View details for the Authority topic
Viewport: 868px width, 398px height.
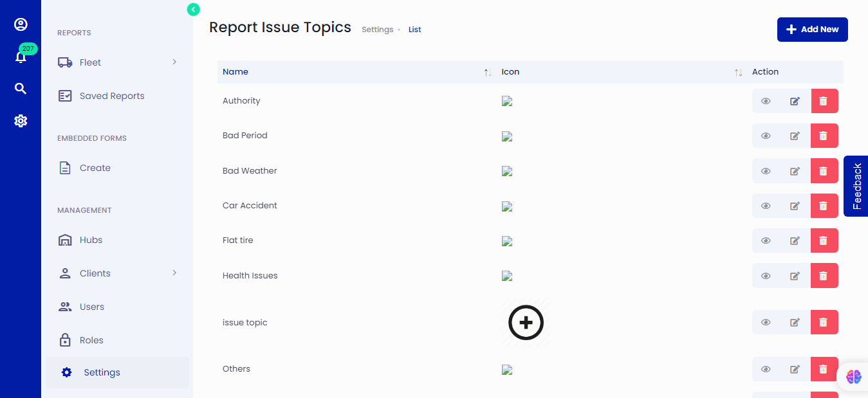point(765,101)
